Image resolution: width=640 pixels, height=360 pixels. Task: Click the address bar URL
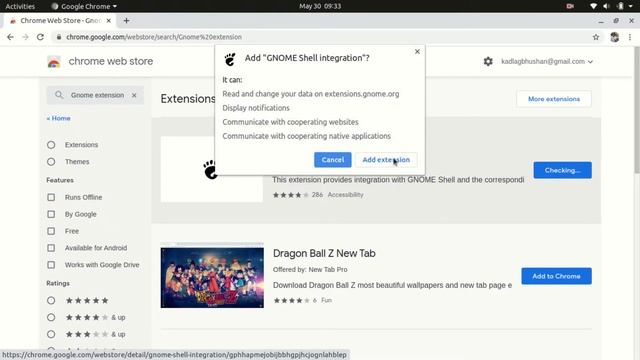click(154, 37)
